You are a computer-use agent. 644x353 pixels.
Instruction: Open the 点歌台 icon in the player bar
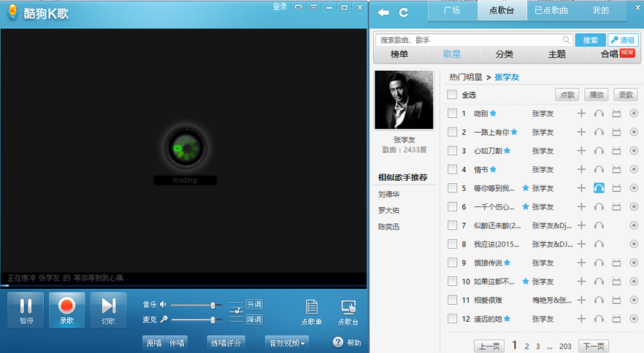pos(348,312)
